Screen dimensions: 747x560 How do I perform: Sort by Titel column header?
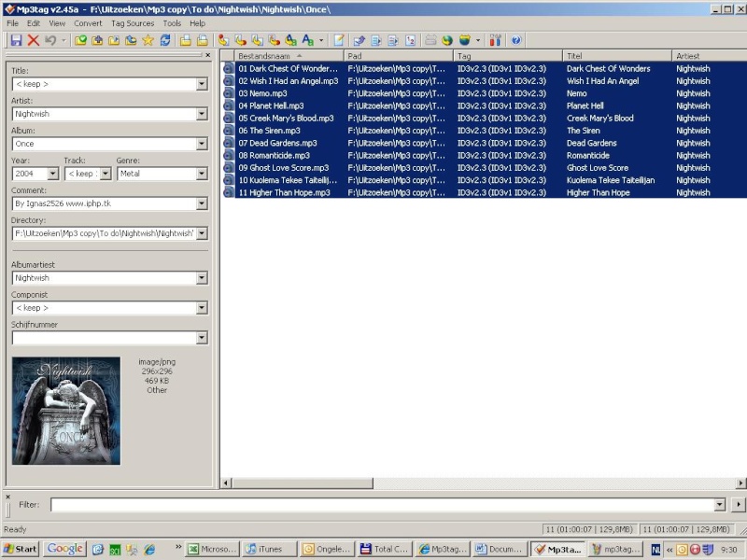click(617, 56)
